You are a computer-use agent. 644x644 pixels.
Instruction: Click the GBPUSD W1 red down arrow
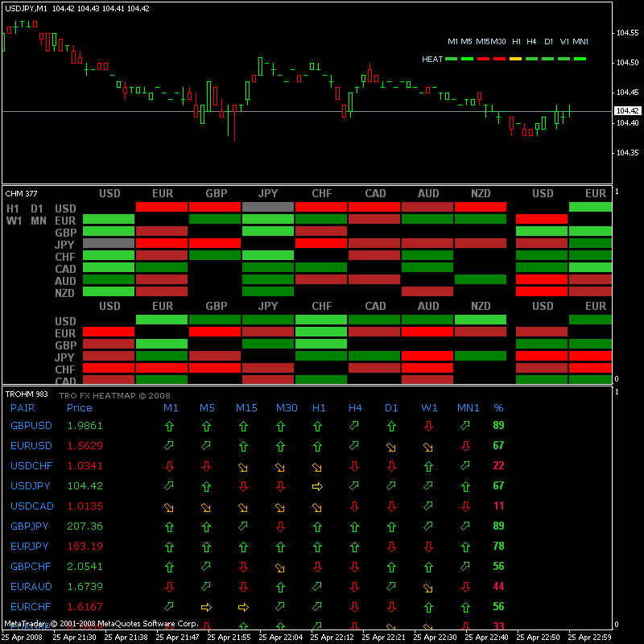click(428, 426)
